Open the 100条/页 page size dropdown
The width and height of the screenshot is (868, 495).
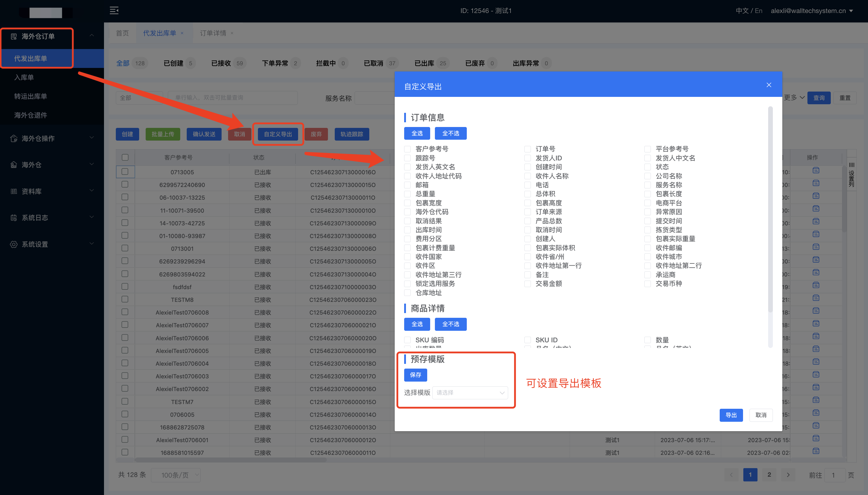pyautogui.click(x=176, y=475)
